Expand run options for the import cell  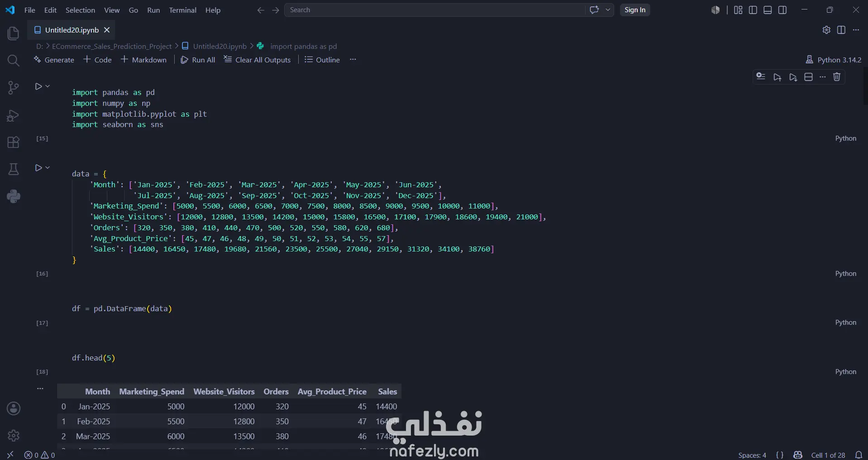pyautogui.click(x=48, y=86)
